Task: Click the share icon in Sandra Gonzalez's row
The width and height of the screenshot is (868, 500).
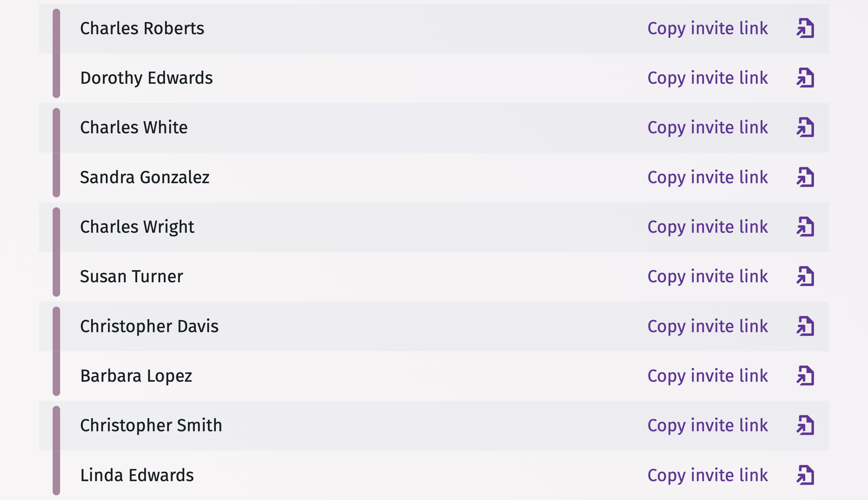Action: [x=805, y=177]
